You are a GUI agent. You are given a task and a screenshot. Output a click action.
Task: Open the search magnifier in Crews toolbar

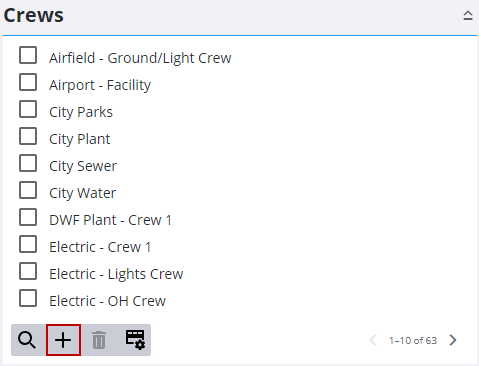coord(27,340)
